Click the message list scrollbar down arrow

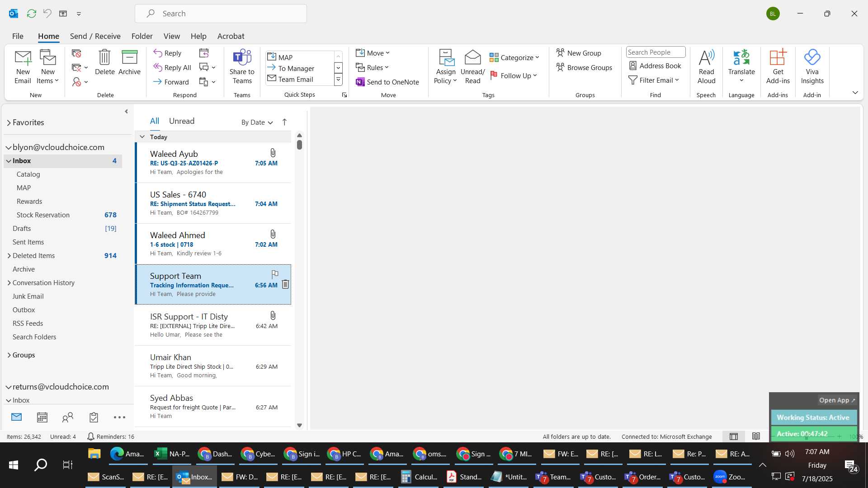(299, 425)
